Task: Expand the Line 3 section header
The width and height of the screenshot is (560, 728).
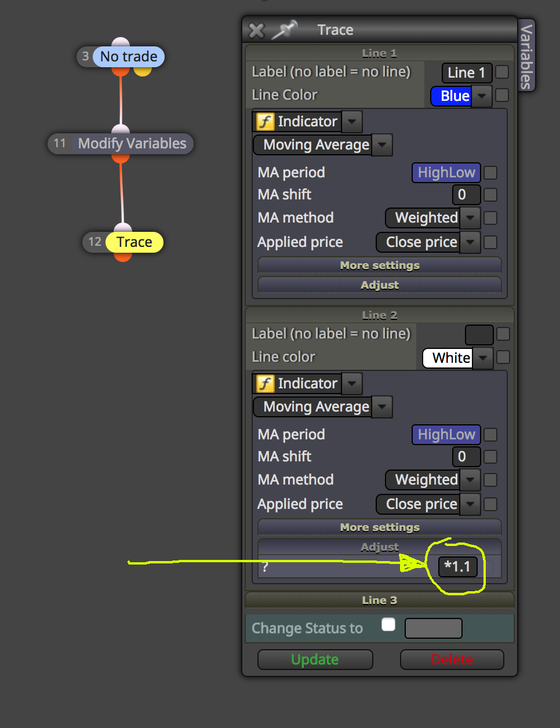Action: (x=379, y=600)
